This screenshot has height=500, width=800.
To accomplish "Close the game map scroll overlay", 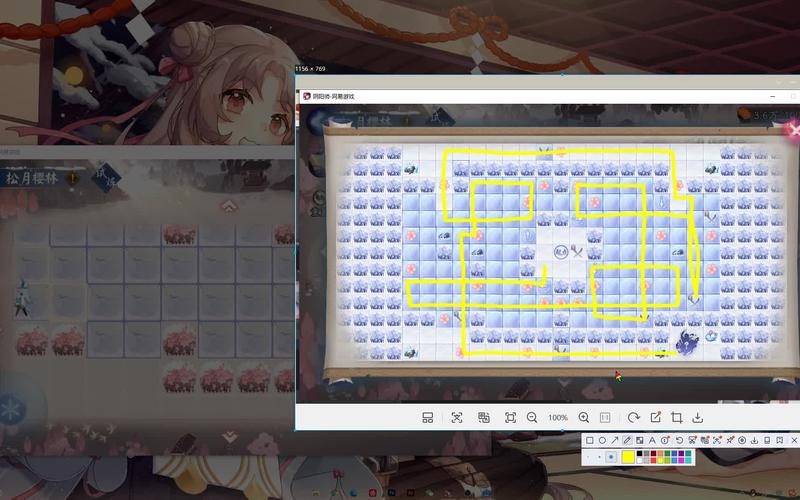I will click(794, 130).
